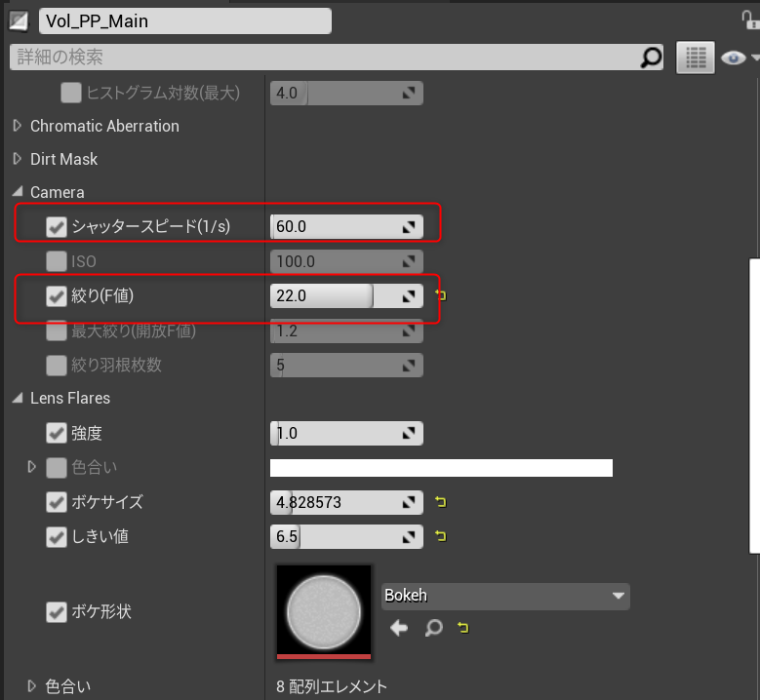This screenshot has width=760, height=700.
Task: Click the Bokeh texture thumbnail
Action: (324, 612)
